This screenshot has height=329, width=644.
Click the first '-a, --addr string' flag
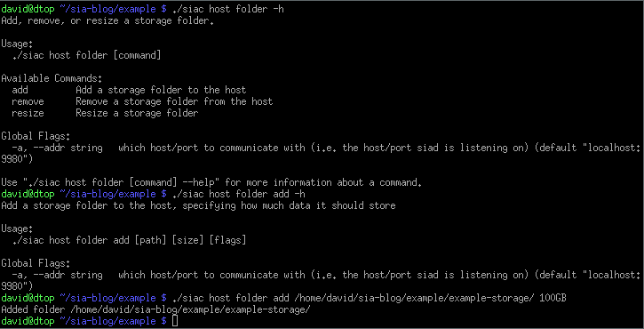pos(58,148)
